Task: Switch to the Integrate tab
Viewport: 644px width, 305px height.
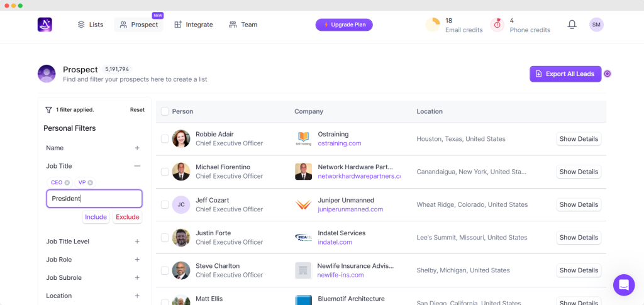Action: coord(193,25)
